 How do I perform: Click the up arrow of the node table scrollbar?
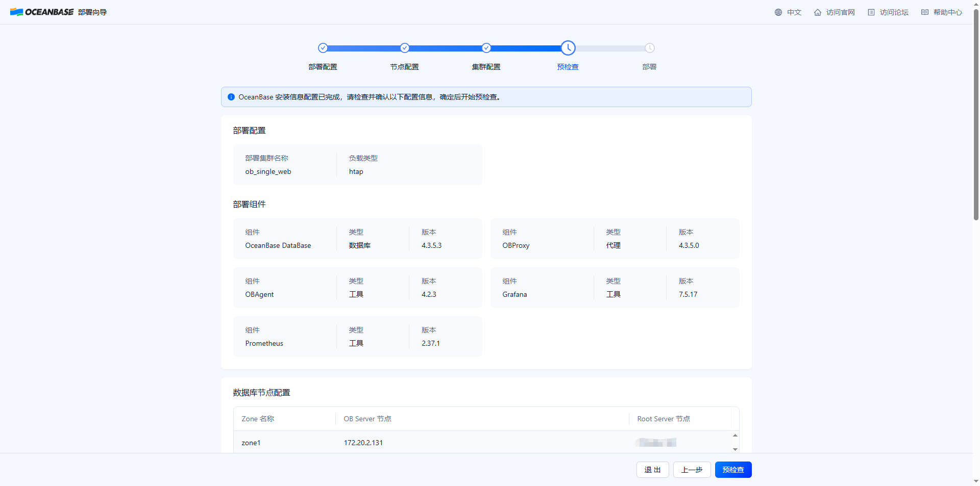[735, 435]
